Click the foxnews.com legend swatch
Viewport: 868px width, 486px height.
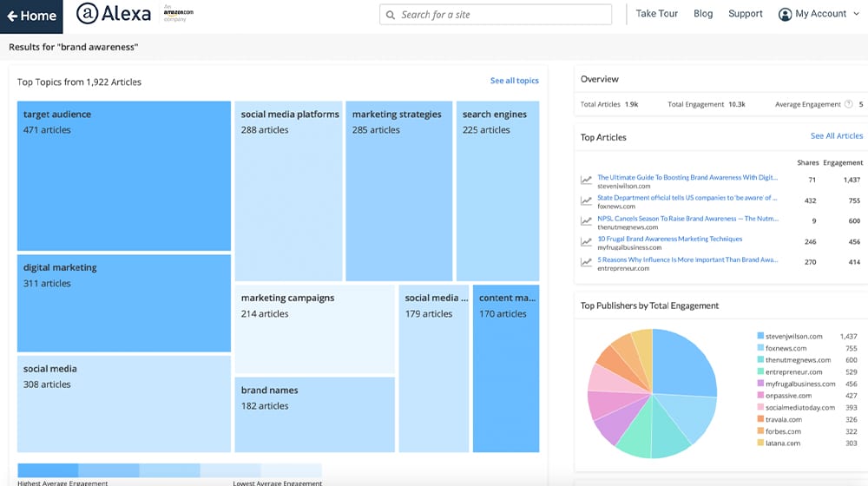click(x=760, y=348)
